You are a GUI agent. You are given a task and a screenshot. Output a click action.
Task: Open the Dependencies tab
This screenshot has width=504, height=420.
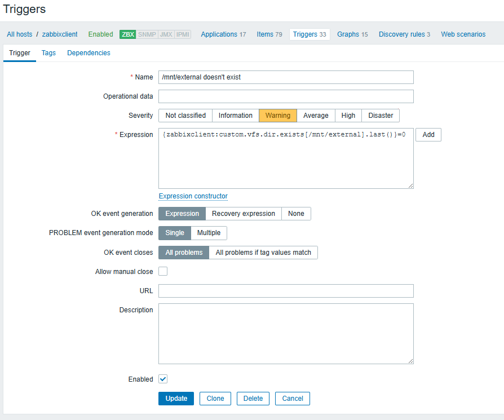(x=89, y=53)
